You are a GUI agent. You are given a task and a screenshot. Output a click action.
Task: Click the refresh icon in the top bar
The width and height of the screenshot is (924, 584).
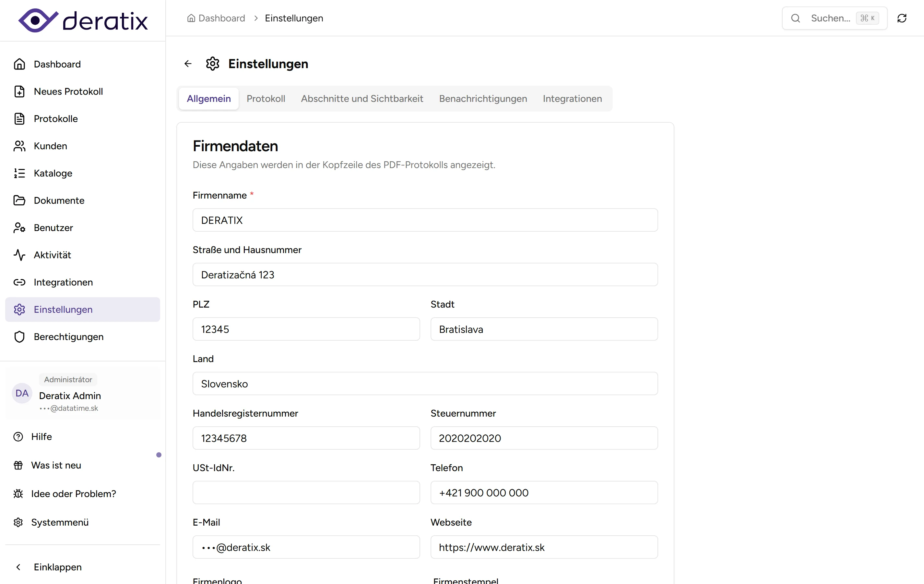[x=902, y=18]
